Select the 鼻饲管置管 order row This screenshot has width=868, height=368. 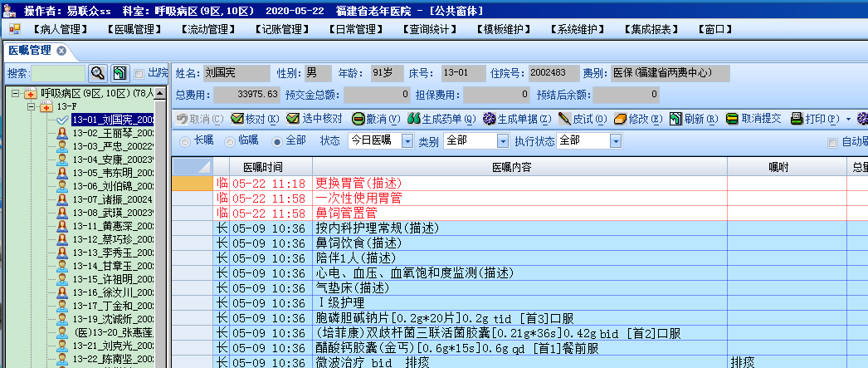(519, 213)
